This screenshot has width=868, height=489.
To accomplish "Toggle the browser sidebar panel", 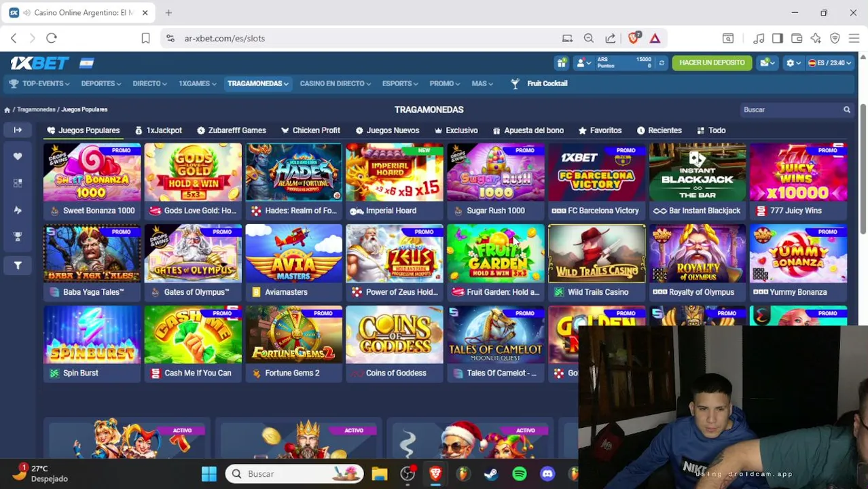I will click(778, 38).
